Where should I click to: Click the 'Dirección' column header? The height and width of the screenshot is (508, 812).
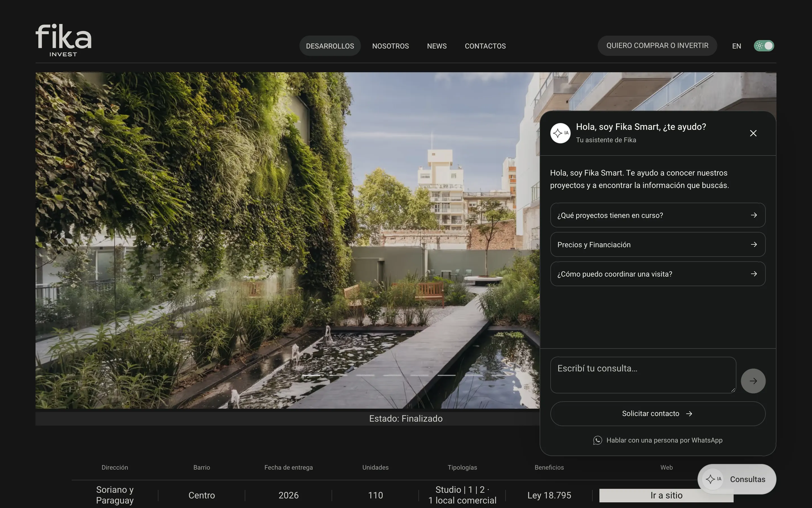(115, 467)
